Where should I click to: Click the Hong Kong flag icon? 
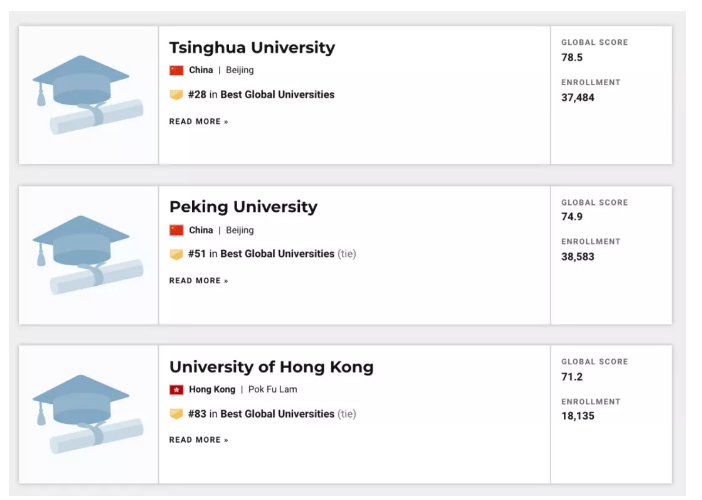click(176, 389)
